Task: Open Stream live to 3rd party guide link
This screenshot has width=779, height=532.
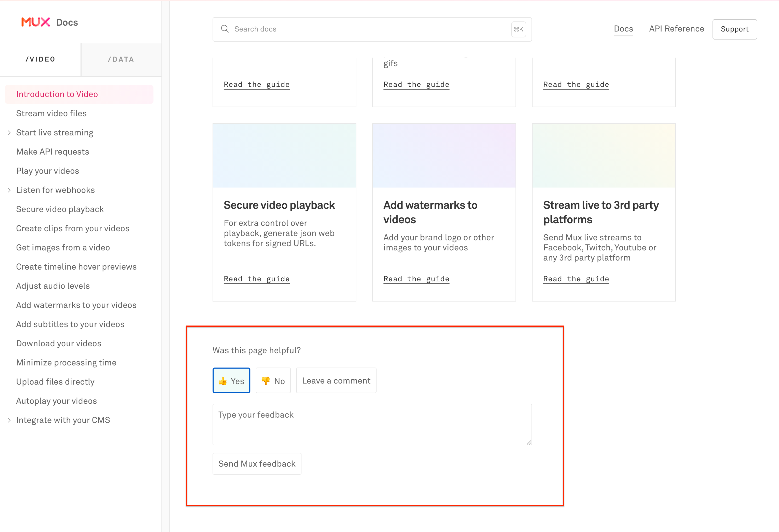Action: 576,279
